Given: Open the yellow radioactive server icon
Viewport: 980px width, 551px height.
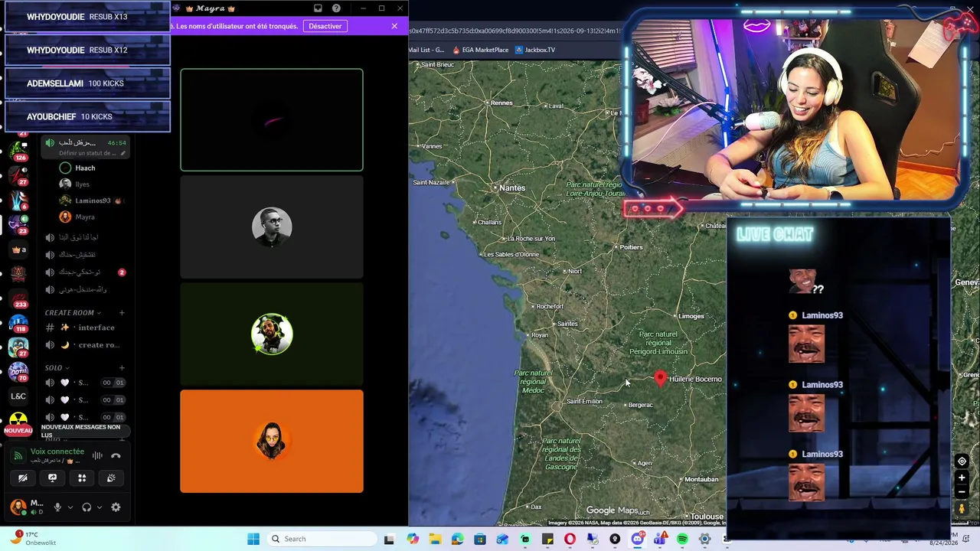Looking at the screenshot, I should tap(18, 419).
